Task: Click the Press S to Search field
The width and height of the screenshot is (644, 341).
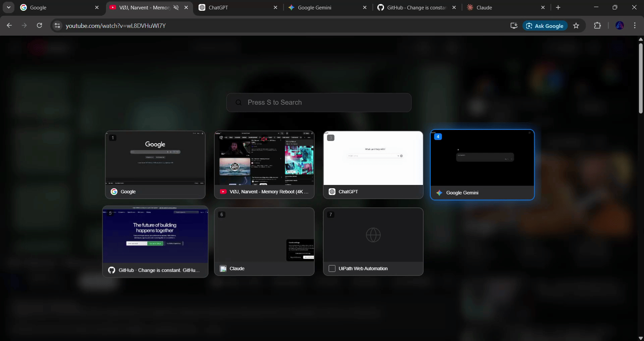Action: [x=319, y=102]
